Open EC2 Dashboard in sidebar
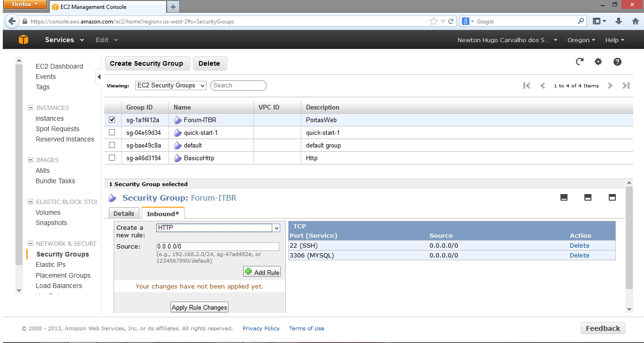Screen dimensions: 644x343 click(59, 66)
